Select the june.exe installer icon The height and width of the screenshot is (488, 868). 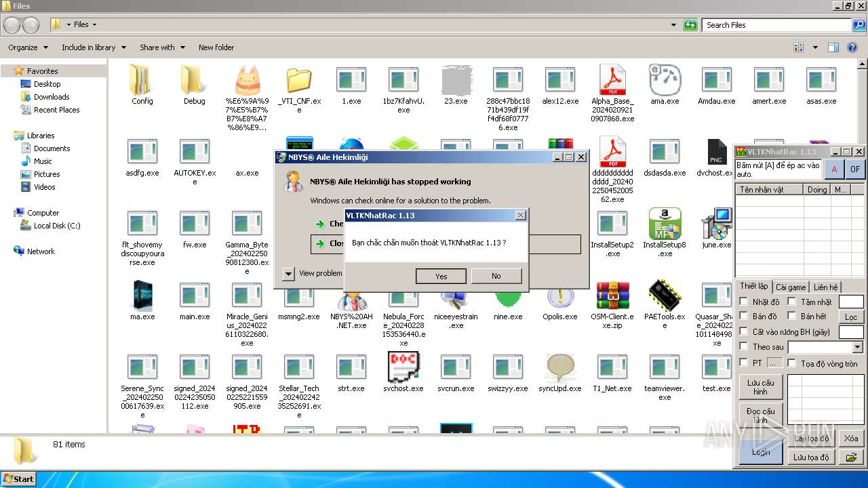pos(717,224)
